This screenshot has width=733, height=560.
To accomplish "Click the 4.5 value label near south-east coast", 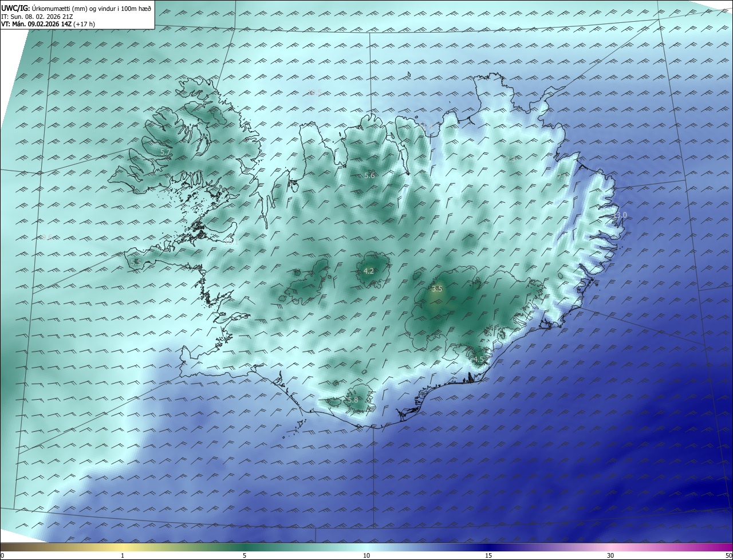I will click(479, 359).
